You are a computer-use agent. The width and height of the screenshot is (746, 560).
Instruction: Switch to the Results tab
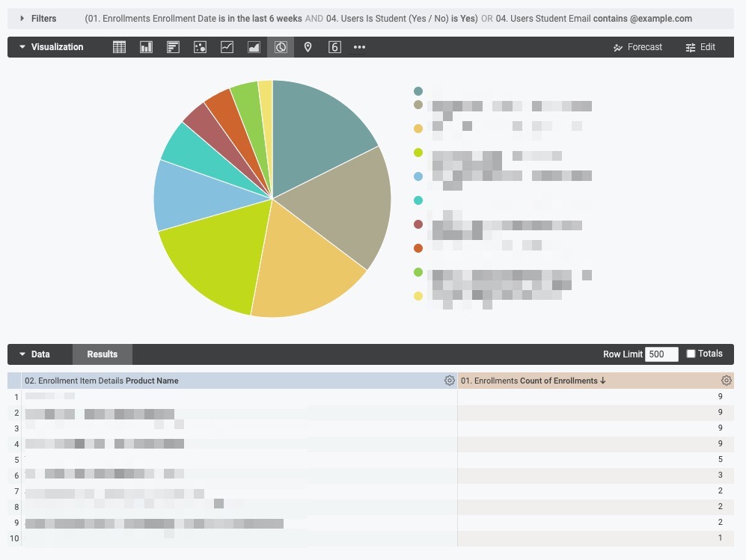[102, 354]
